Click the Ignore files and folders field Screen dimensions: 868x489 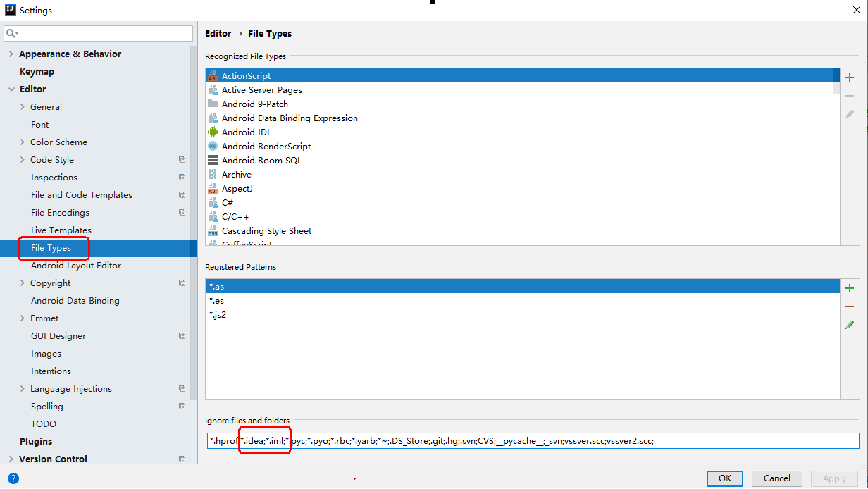(x=533, y=440)
